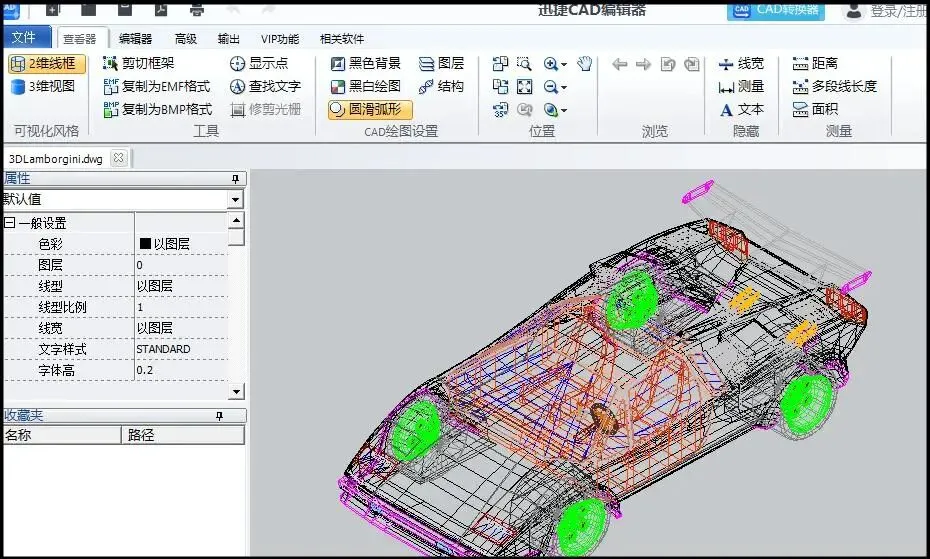Pin the 收藏夹 favorites panel
This screenshot has width=930, height=559.
(x=219, y=416)
